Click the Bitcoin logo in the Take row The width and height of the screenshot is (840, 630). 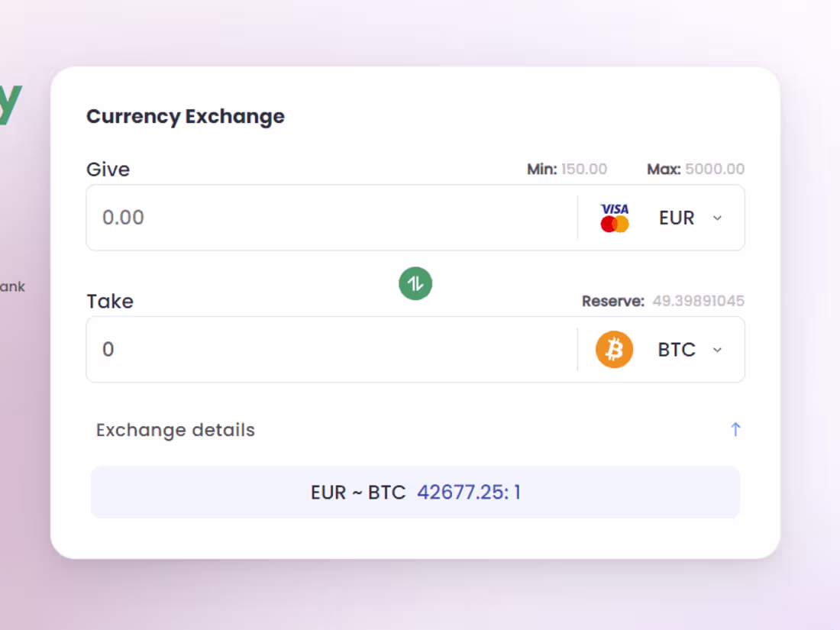614,349
